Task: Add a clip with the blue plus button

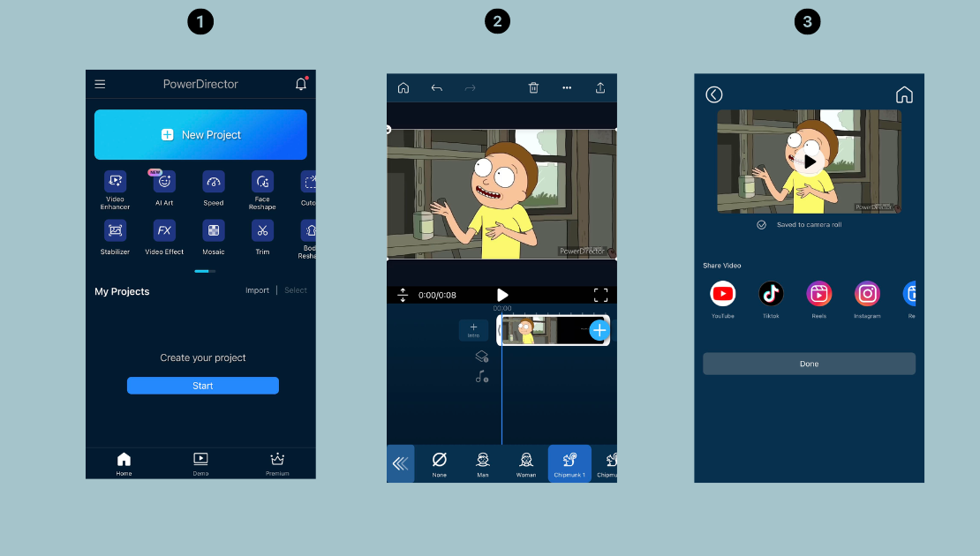Action: click(x=599, y=330)
